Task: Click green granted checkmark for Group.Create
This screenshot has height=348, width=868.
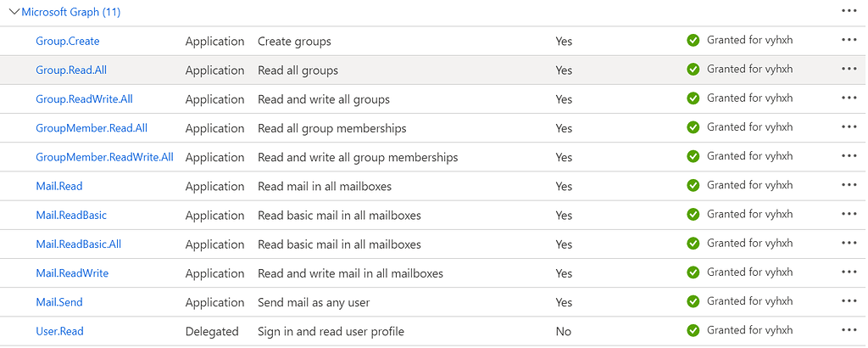Action: coord(693,40)
